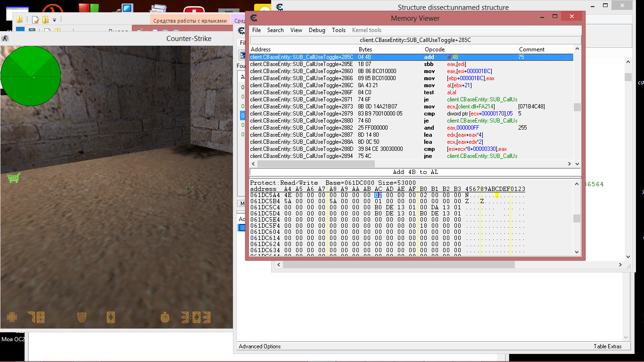Viewport: 644px width, 362px height.
Task: Select the 'mov [ebp+000001BC],eax' row
Action: 411,78
